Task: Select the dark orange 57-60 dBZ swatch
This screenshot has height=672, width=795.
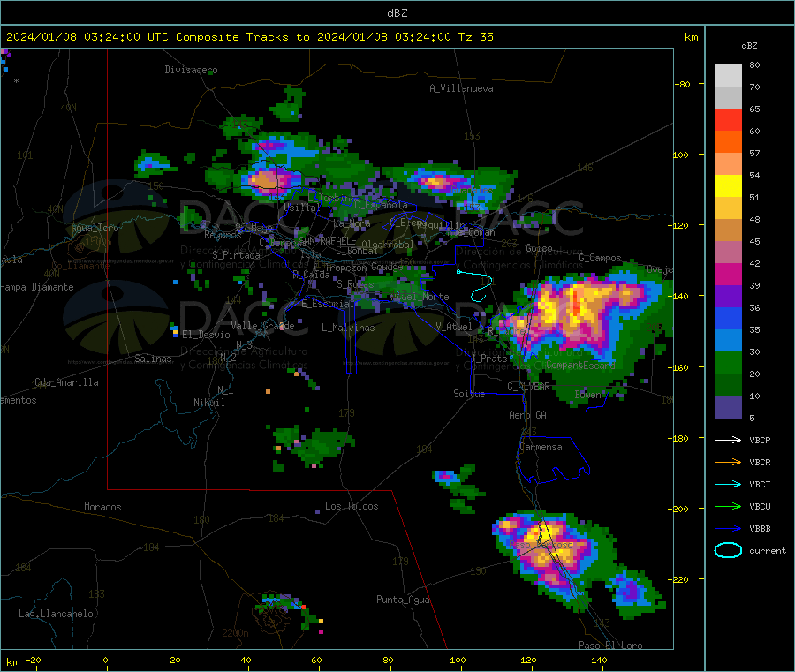Action: click(728, 142)
